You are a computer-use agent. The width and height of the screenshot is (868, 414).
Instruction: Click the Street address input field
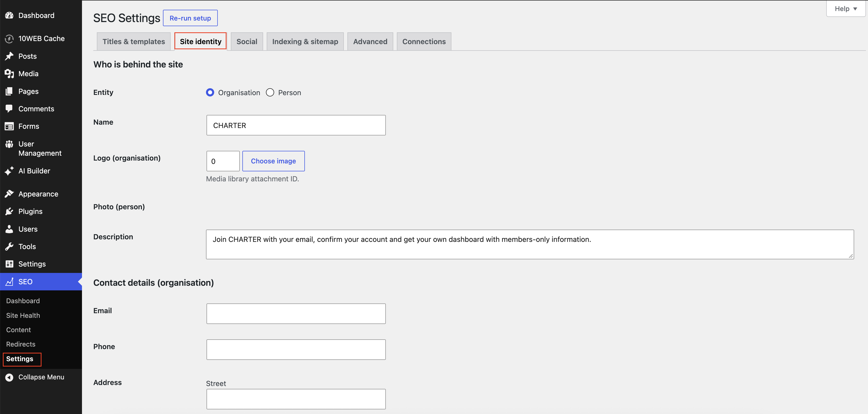click(296, 399)
